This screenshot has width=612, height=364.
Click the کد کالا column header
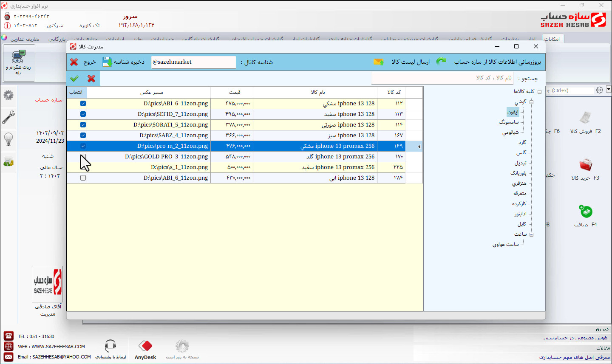click(x=394, y=92)
